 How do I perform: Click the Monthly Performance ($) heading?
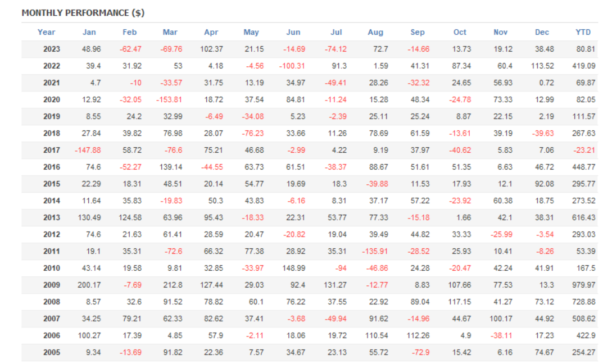click(83, 13)
